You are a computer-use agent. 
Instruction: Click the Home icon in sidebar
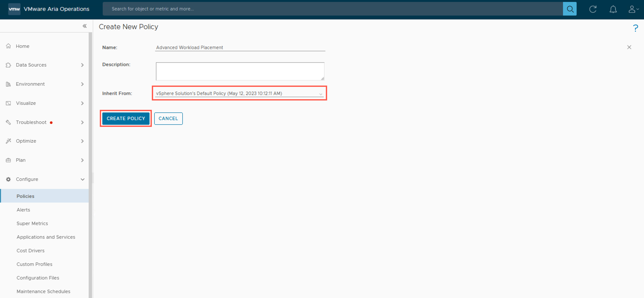(9, 46)
